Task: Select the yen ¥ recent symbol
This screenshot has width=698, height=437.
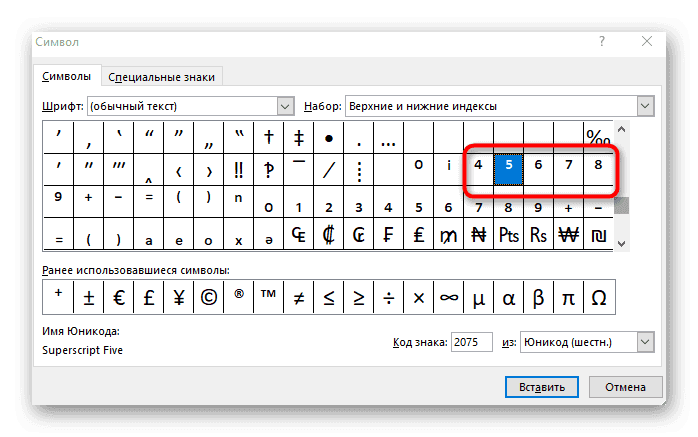Action: tap(179, 297)
